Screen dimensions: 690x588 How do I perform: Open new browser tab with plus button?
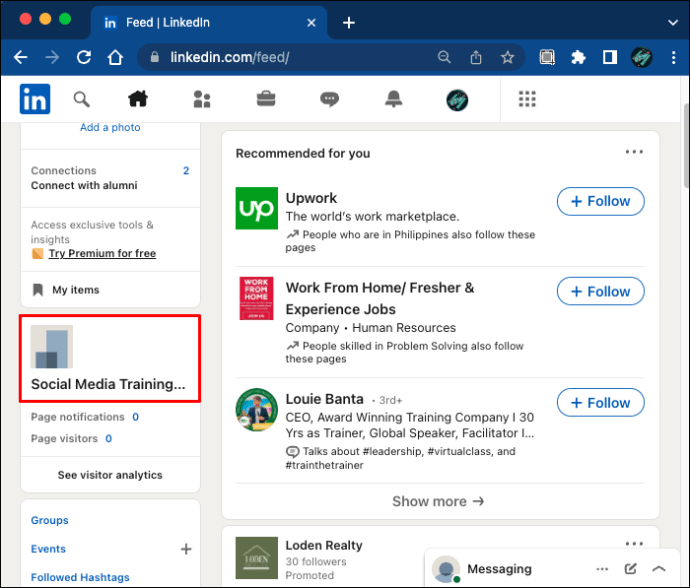pyautogui.click(x=349, y=22)
